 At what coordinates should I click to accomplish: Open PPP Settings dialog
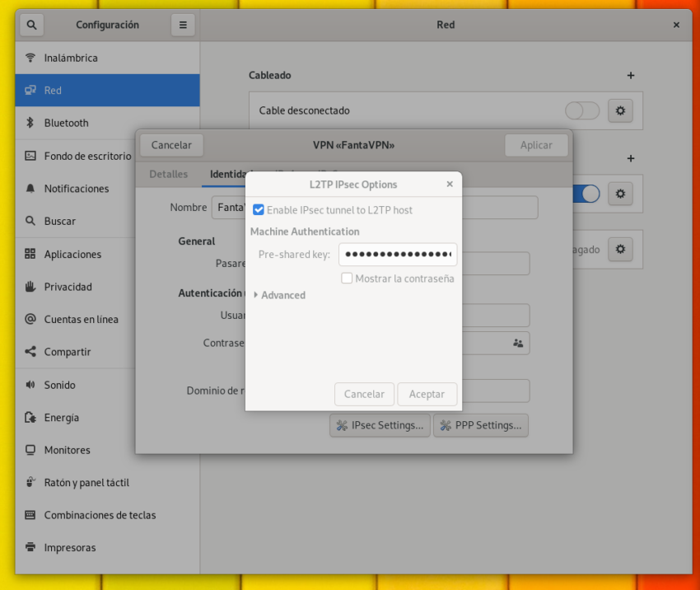click(481, 425)
